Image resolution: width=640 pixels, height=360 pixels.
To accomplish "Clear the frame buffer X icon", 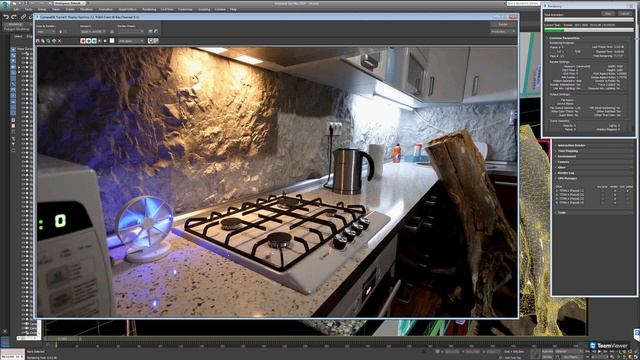I will coord(59,41).
